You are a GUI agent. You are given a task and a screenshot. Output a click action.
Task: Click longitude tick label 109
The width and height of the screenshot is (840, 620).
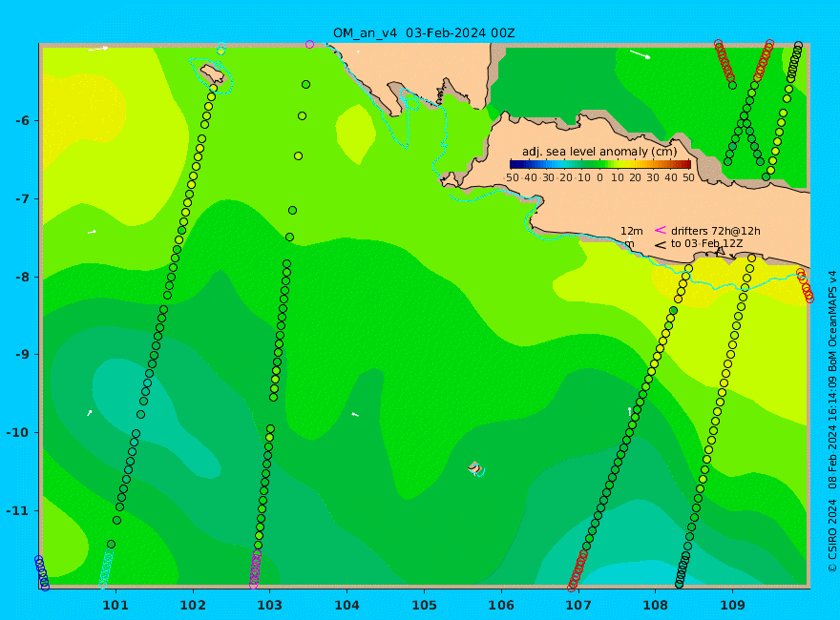(733, 606)
